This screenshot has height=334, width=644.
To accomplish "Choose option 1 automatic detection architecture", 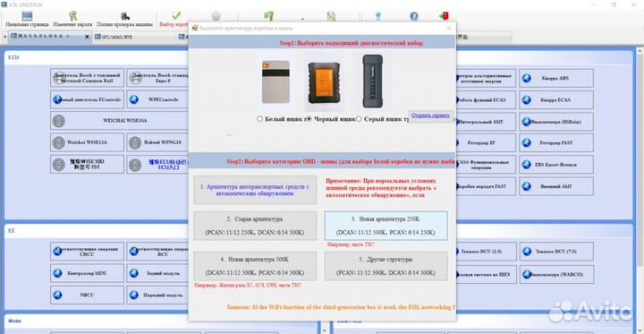I will coord(255,190).
